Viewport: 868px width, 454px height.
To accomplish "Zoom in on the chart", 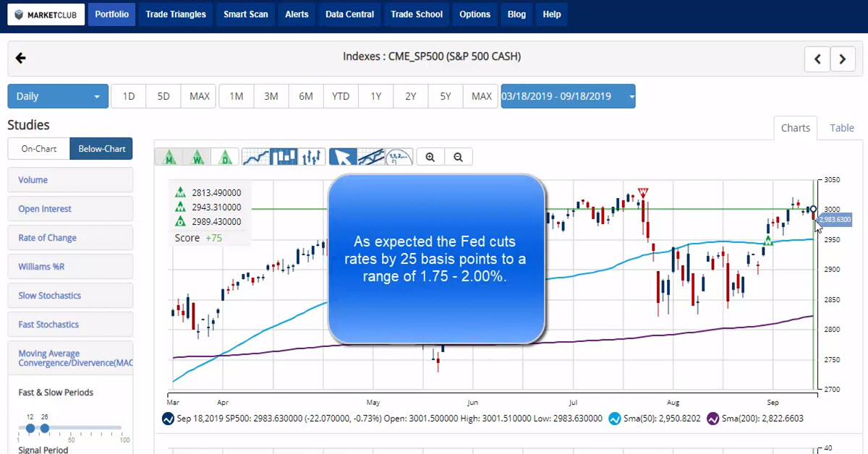I will [430, 157].
